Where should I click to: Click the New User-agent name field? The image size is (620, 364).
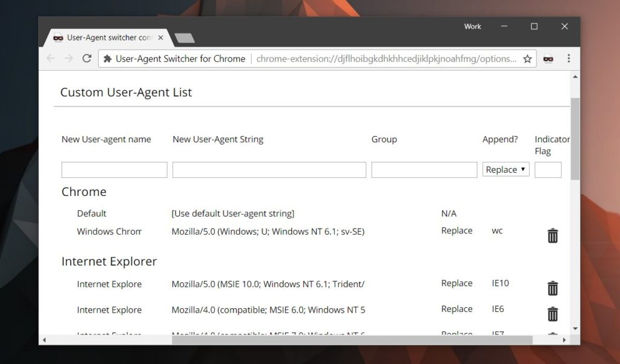coord(113,169)
